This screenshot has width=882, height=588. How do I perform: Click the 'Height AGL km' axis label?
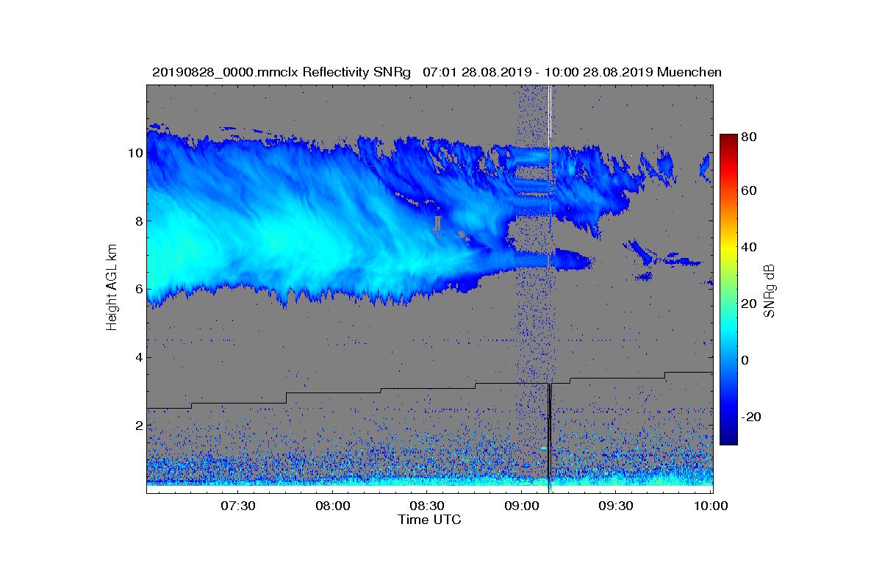112,288
